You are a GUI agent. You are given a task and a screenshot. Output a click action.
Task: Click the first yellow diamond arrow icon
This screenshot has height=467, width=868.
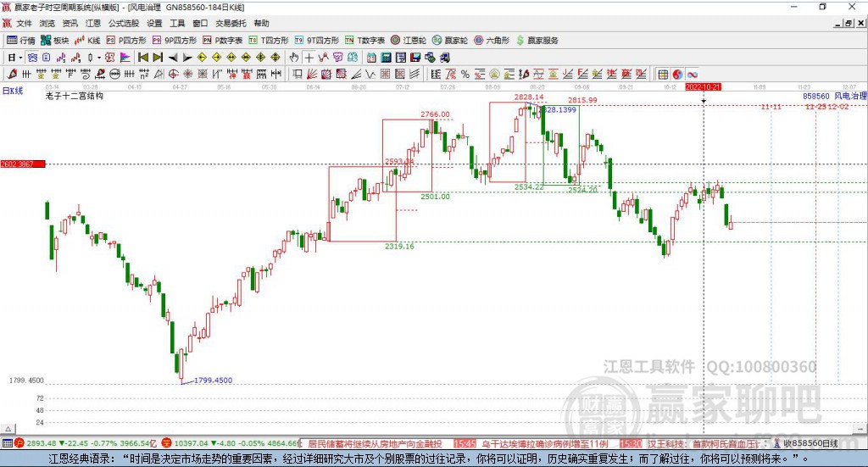202,58
